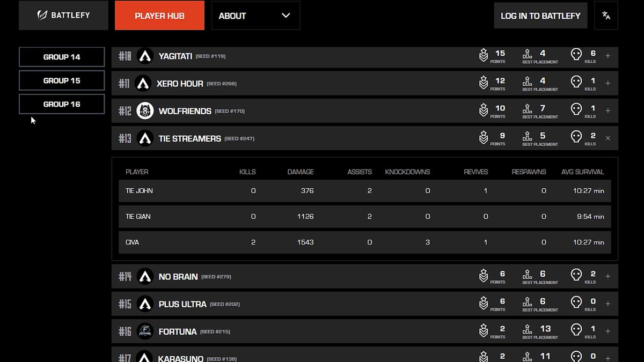This screenshot has width=644, height=362.
Task: Click Wolfriends best placement podium icon
Action: point(527,109)
